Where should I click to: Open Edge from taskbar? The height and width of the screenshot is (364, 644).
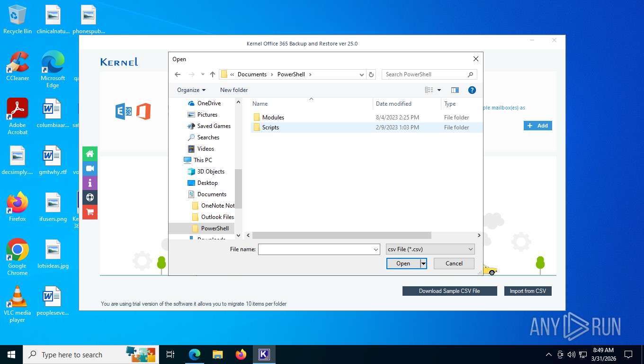195,355
